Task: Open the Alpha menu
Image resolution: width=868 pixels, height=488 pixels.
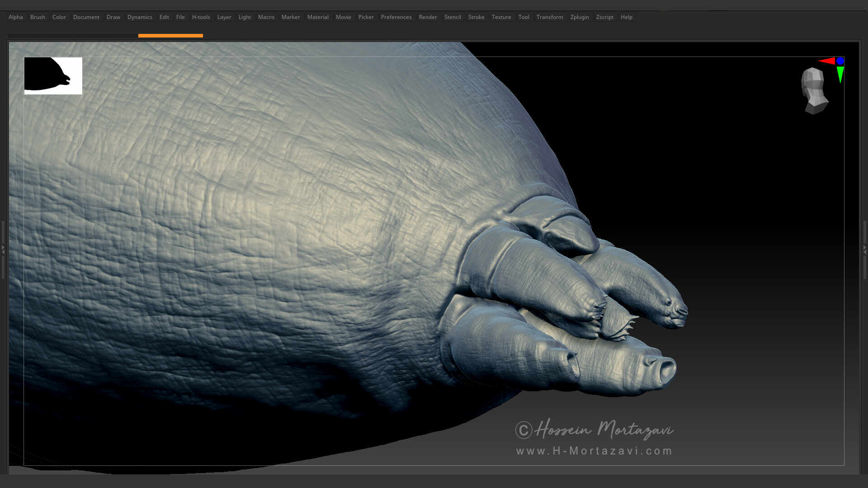Action: 15,17
